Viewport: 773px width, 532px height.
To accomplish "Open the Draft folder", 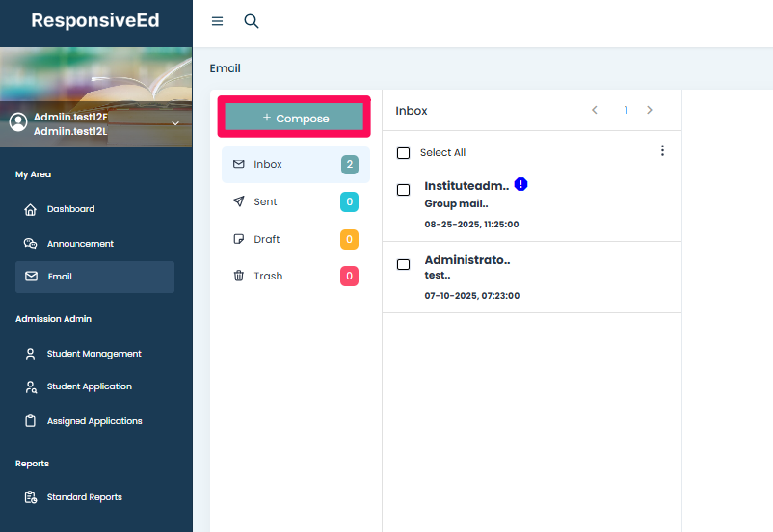I will [x=266, y=239].
